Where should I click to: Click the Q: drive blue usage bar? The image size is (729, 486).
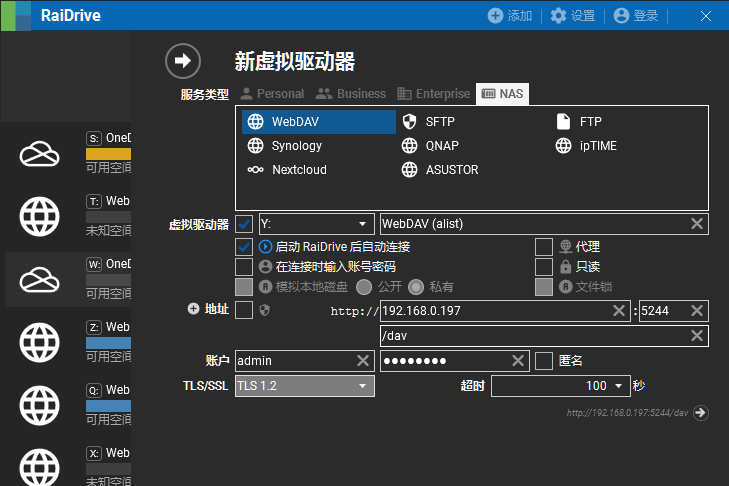(x=108, y=406)
